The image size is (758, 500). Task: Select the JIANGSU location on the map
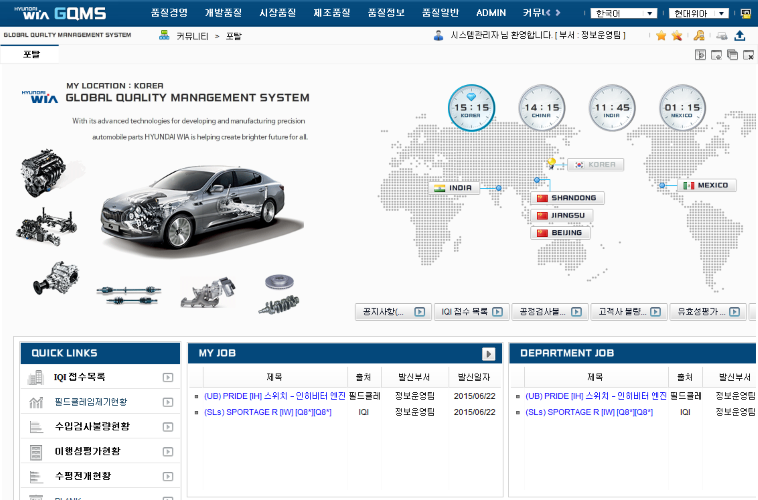562,215
